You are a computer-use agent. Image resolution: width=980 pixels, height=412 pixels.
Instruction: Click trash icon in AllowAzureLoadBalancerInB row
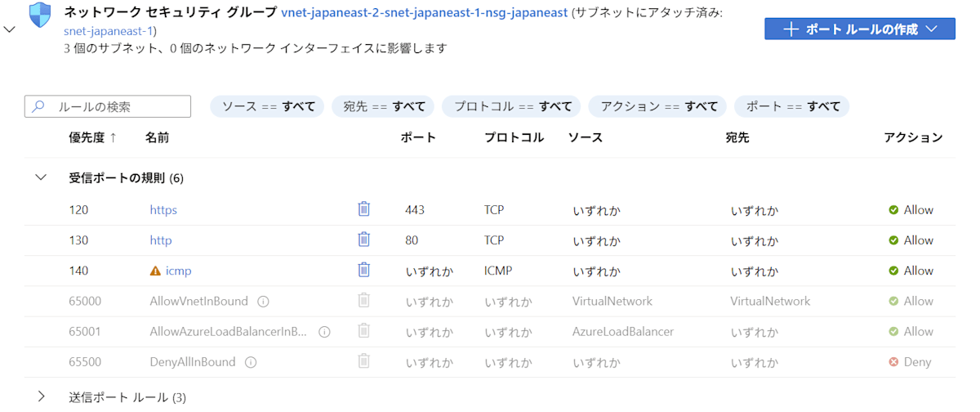click(x=364, y=330)
